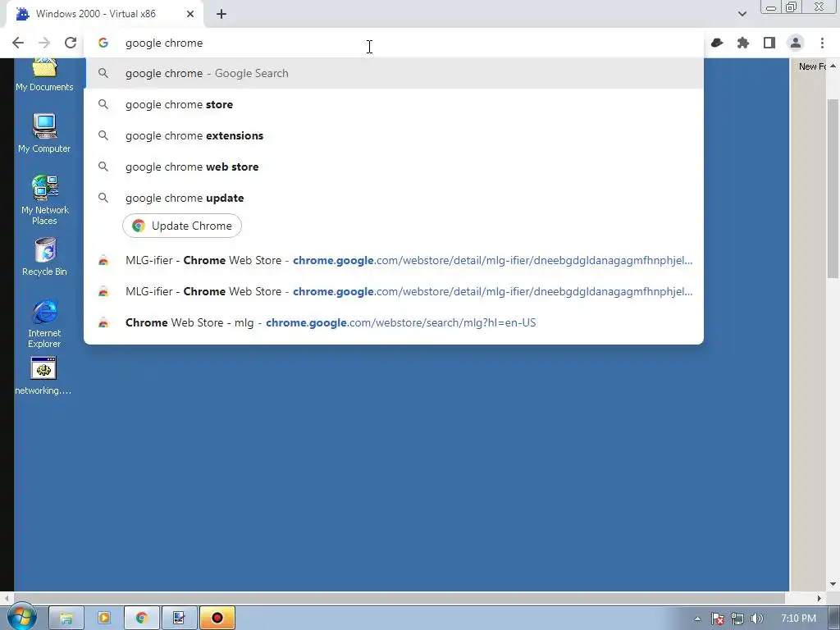This screenshot has width=840, height=630.
Task: Open My Documents desktop icon
Action: (44, 75)
